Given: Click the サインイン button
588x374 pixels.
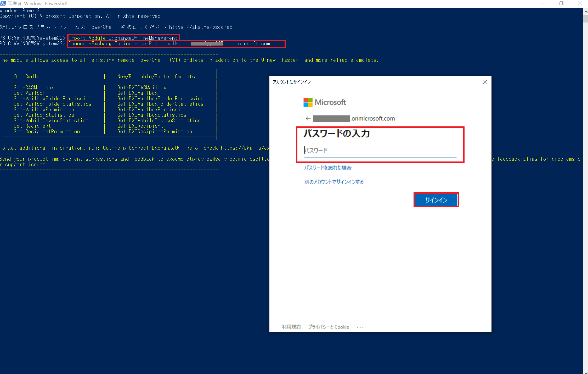Looking at the screenshot, I should (x=436, y=200).
